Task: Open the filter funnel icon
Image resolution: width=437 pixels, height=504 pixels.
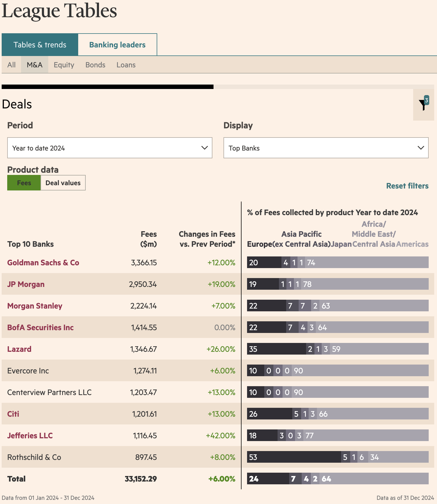Action: [423, 105]
